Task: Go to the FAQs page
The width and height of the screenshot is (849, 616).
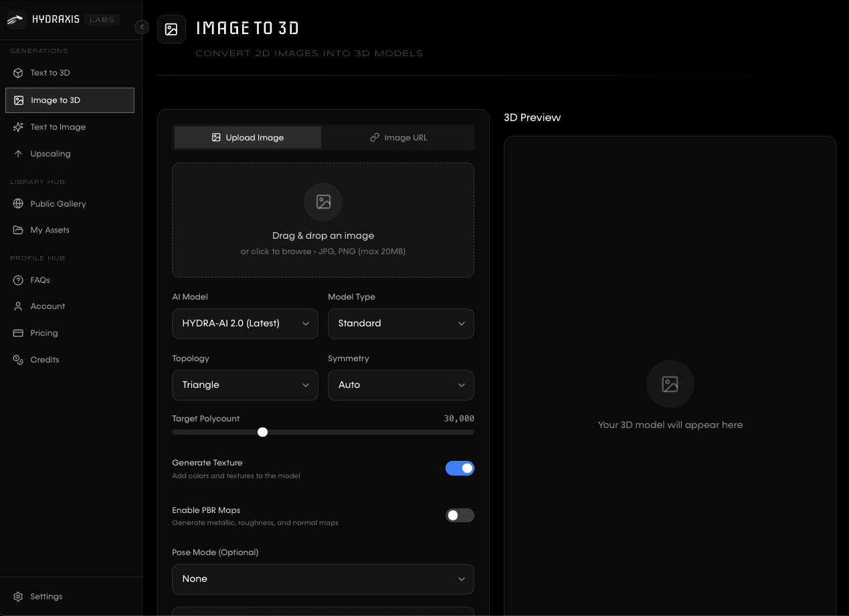Action: 40,280
